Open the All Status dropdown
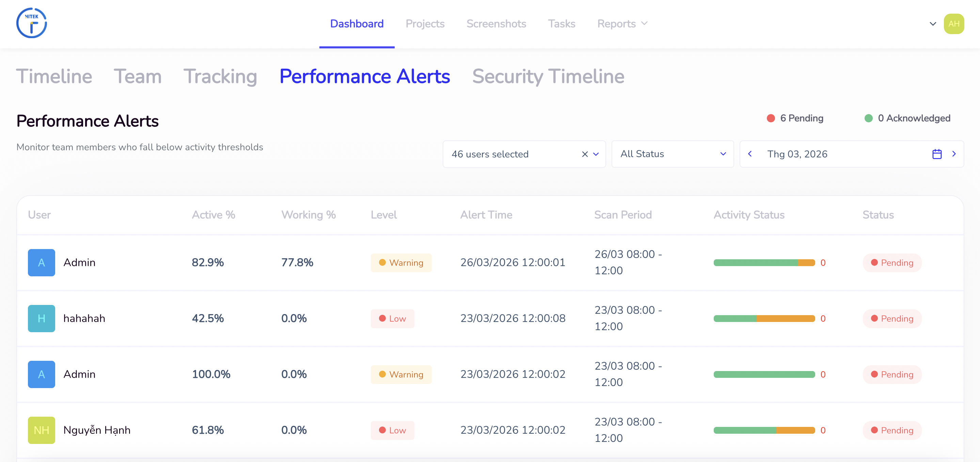Screen dimensions: 980x462 pyautogui.click(x=672, y=154)
